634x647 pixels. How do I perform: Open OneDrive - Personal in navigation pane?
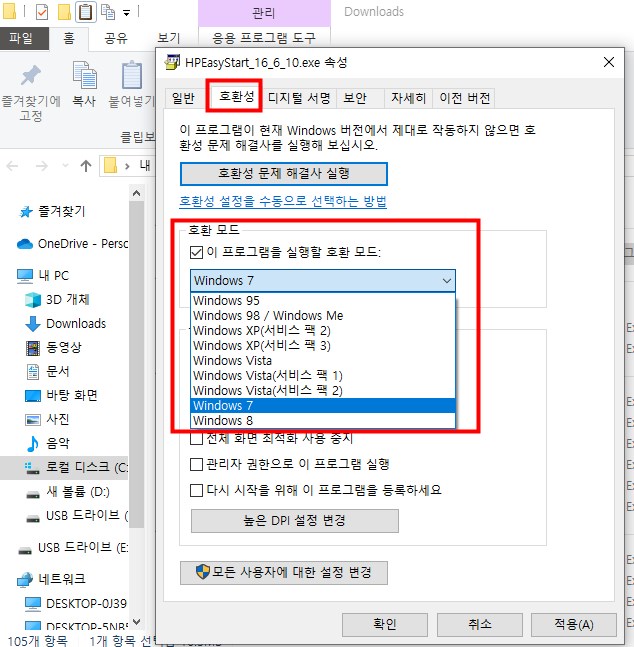72,244
